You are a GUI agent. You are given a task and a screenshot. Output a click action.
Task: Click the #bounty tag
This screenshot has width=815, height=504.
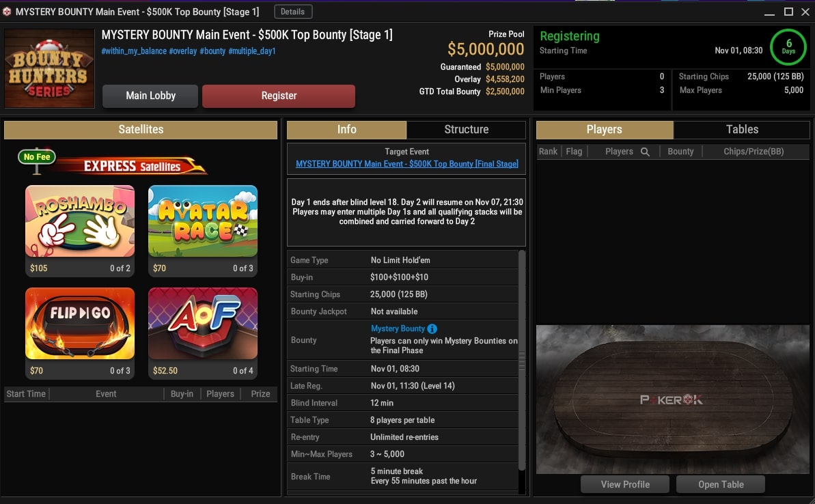click(x=212, y=51)
